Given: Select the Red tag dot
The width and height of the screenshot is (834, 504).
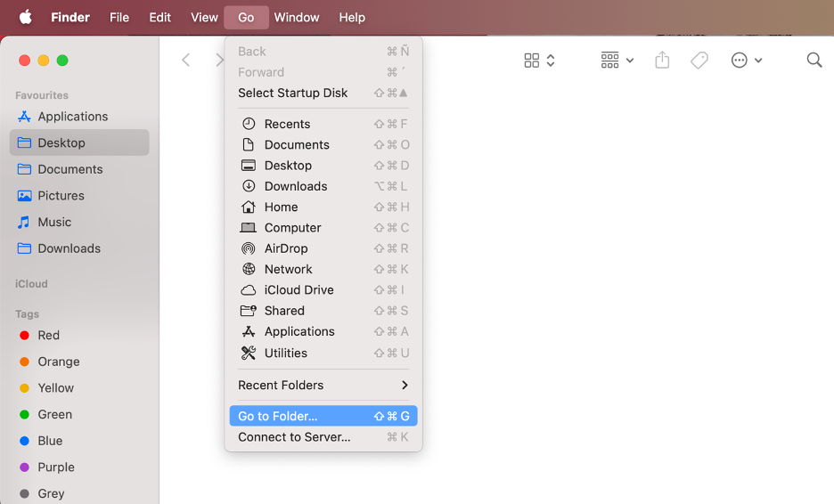Looking at the screenshot, I should pos(24,335).
